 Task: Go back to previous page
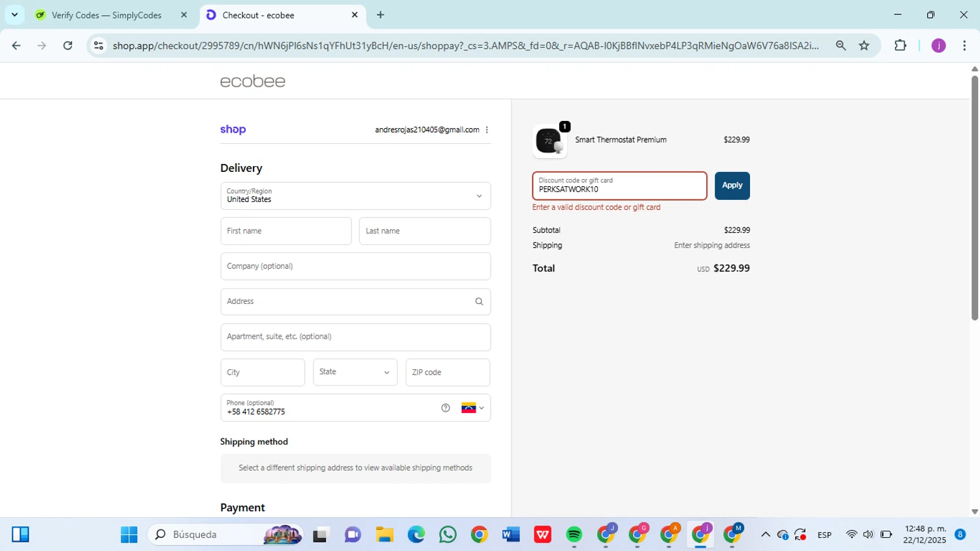[16, 45]
